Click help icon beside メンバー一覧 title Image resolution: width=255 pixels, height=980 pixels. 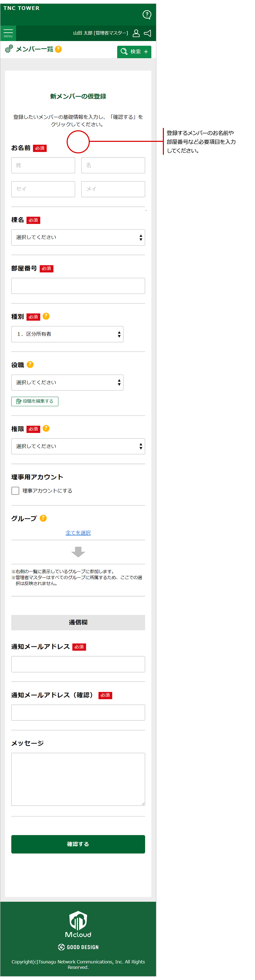pyautogui.click(x=58, y=49)
